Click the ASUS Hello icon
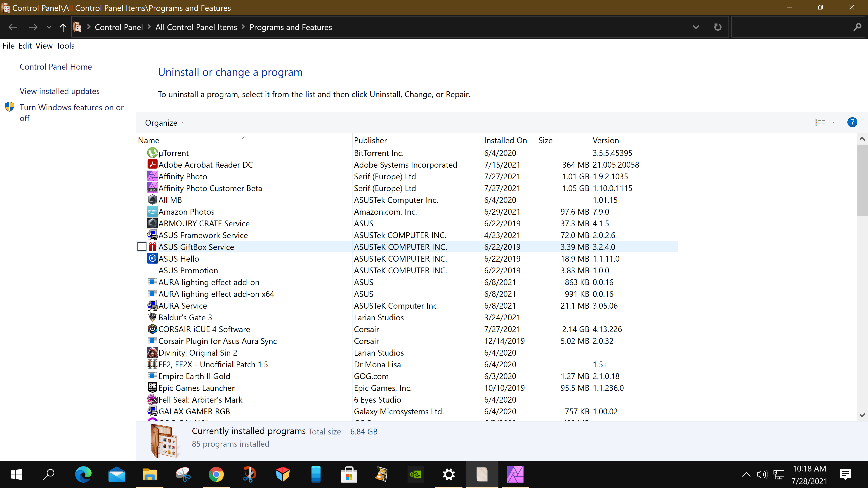Screen dimensions: 868x488 (152, 258)
